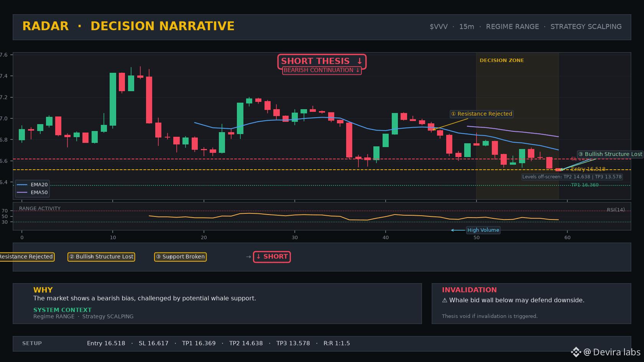Click the red SHORT decision button
The height and width of the screenshot is (362, 644).
click(272, 257)
